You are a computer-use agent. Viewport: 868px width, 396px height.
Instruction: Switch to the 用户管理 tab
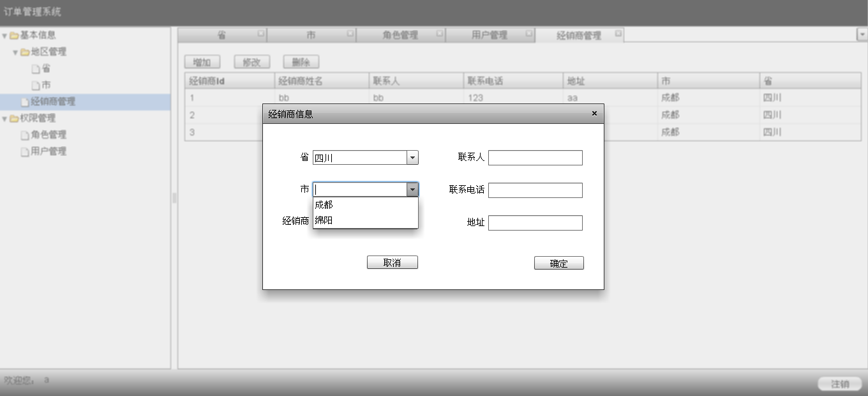point(490,35)
